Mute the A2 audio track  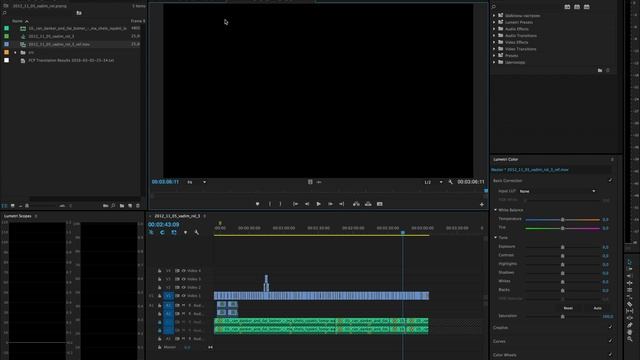184,313
